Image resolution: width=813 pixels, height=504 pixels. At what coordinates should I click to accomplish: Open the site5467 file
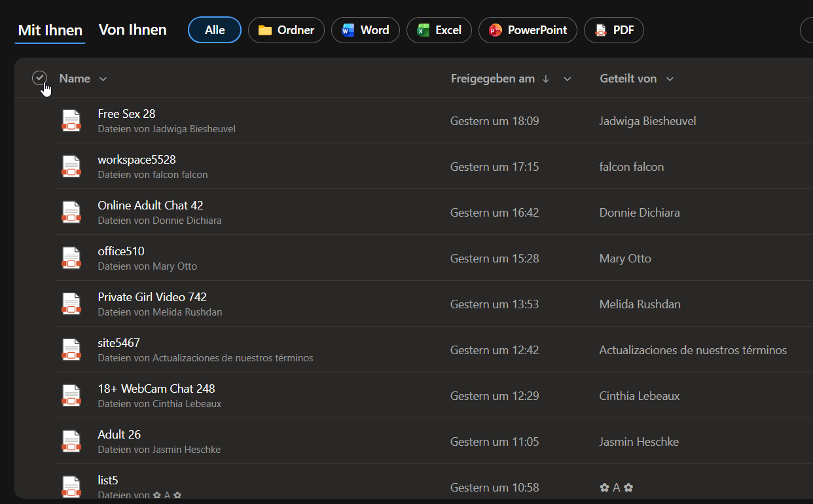click(118, 343)
